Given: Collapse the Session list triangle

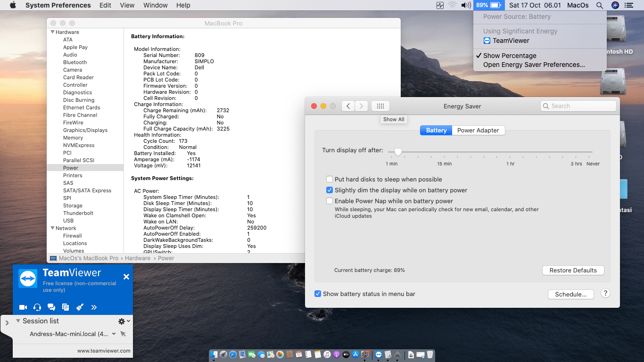Looking at the screenshot, I should 18,321.
